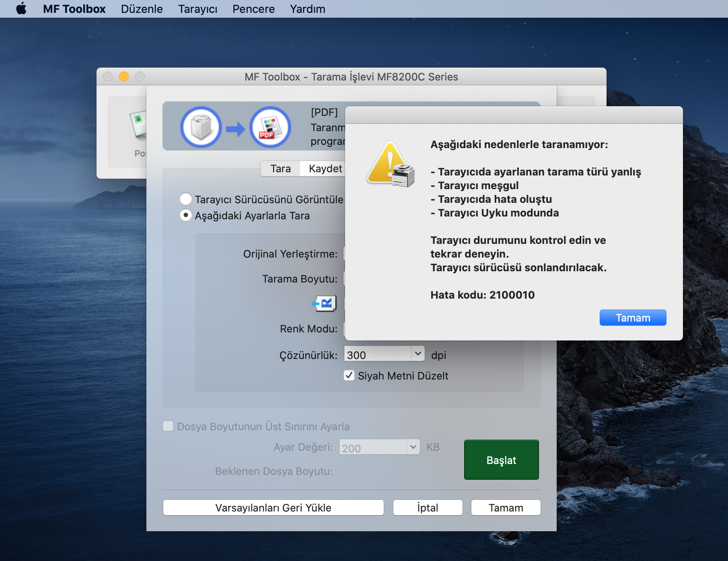Click the green Başlat button

[501, 460]
